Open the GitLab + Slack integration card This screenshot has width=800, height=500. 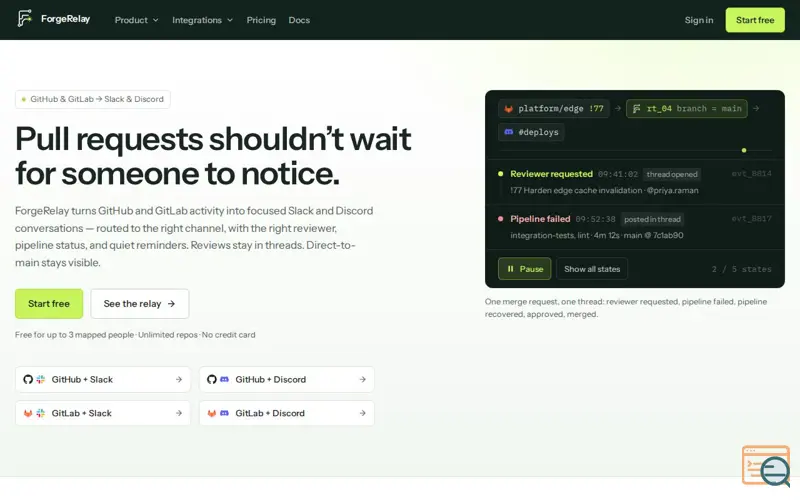[x=103, y=413]
